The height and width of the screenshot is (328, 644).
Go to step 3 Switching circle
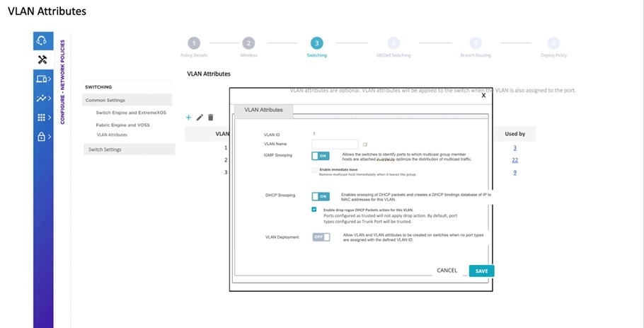tap(316, 43)
